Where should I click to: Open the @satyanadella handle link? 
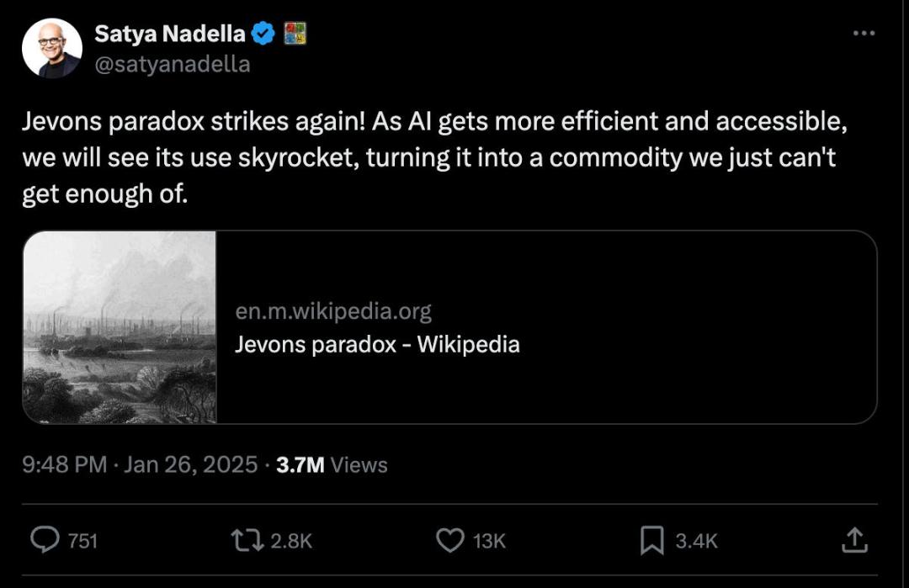point(172,64)
